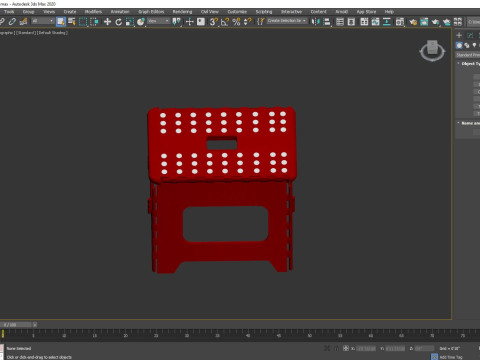The image size is (480, 360).
Task: Collapse the Object Type rollout
Action: (468, 63)
